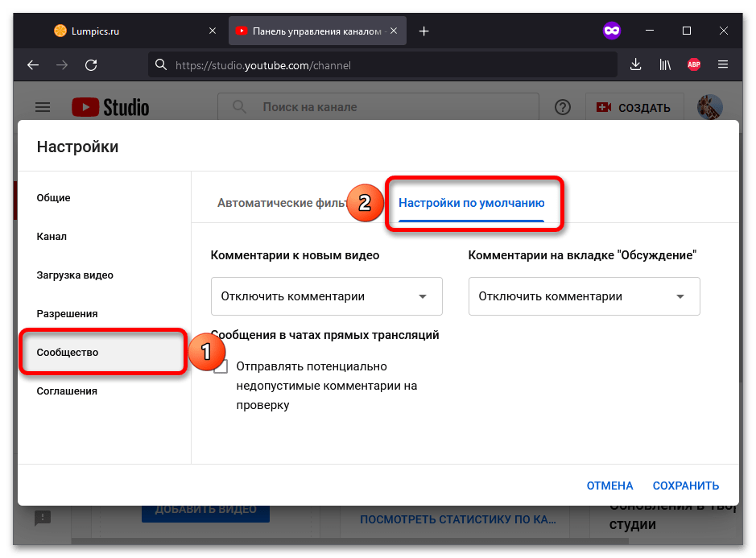Open the library bookshelf icon
This screenshot has height=558, width=756.
pos(665,64)
